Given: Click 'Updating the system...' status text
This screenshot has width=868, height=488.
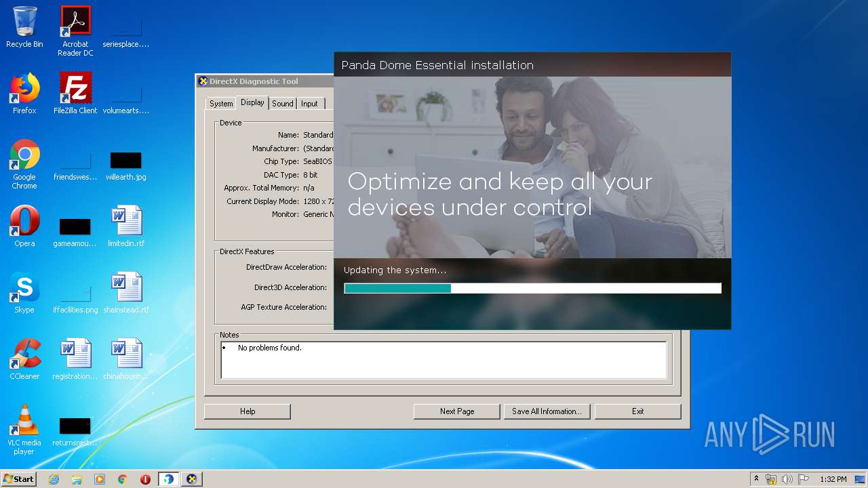Looking at the screenshot, I should 395,270.
